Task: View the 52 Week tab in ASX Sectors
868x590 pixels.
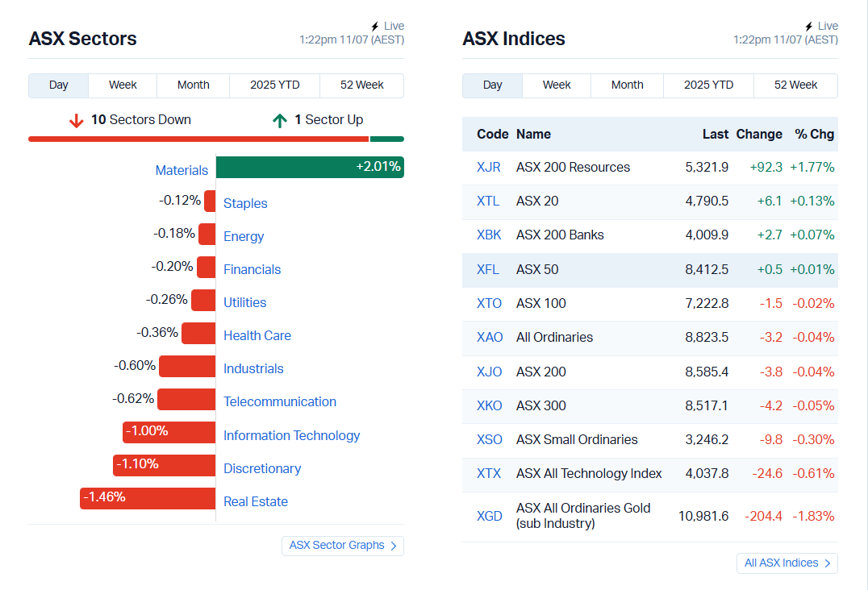Action: 361,85
